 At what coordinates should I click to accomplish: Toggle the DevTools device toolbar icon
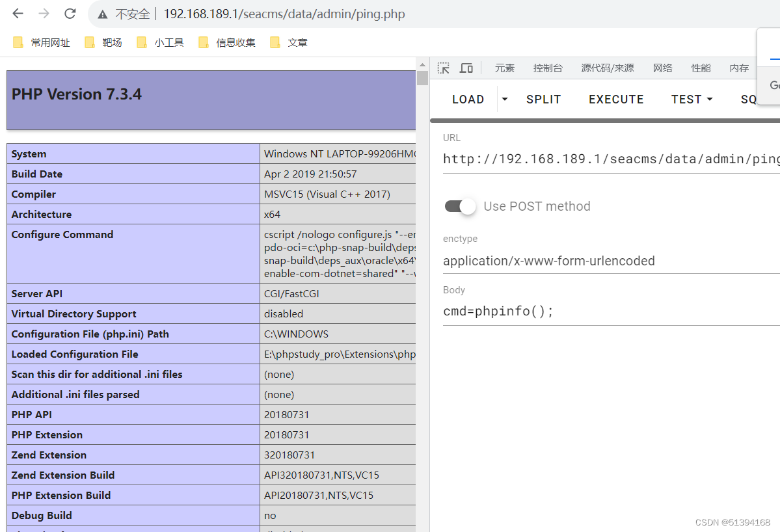pyautogui.click(x=466, y=68)
